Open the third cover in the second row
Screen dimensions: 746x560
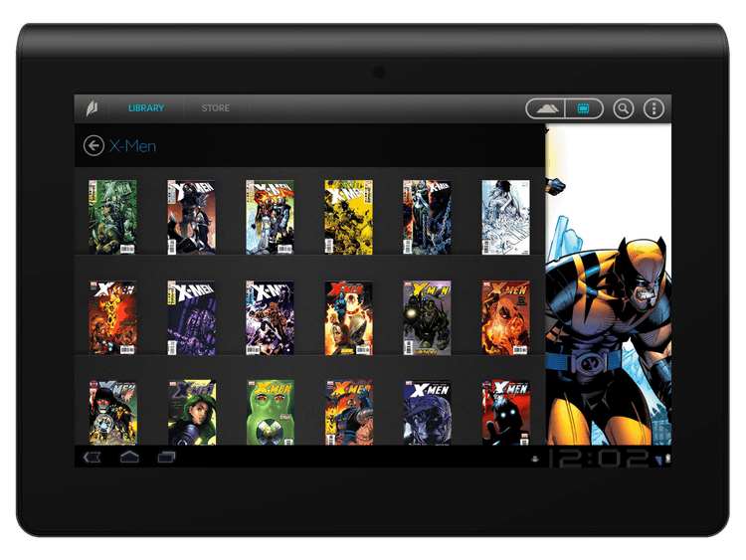[x=270, y=317]
